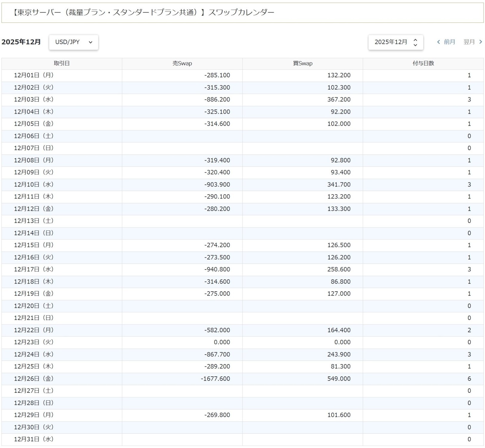Screen dimensions: 485x448
Task: Select buy swap value 102.300
Action: [339, 87]
